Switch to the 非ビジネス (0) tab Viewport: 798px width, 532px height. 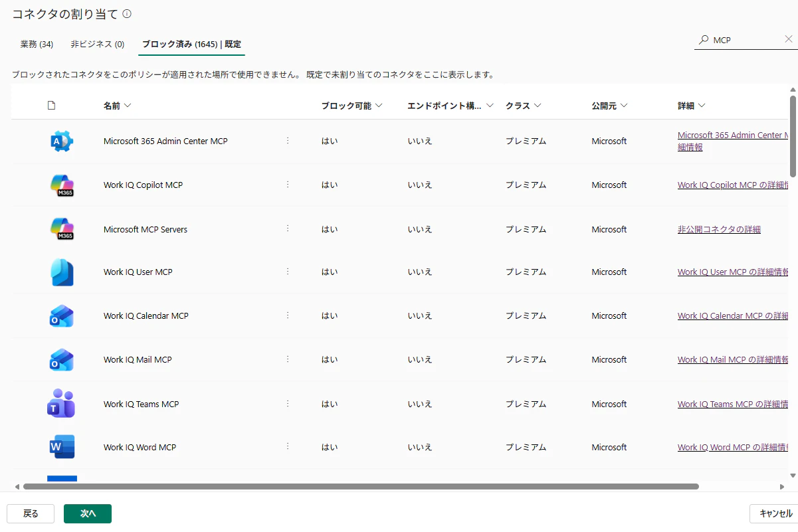(x=98, y=44)
